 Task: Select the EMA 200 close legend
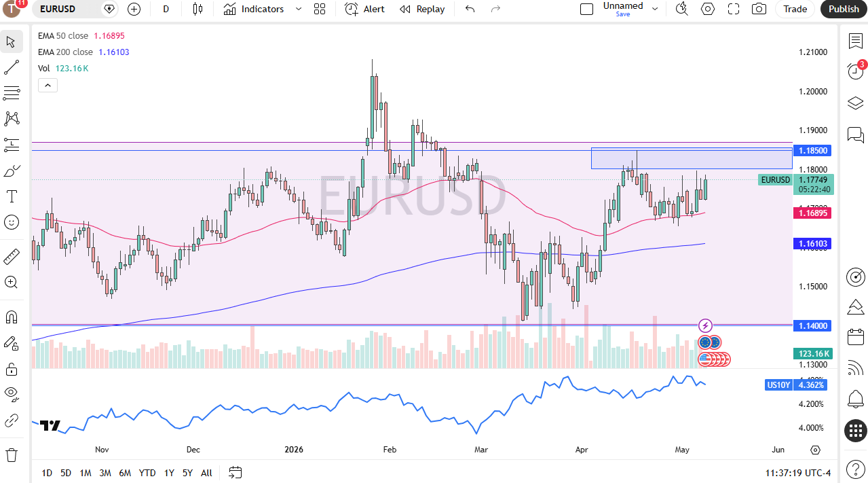tap(83, 52)
